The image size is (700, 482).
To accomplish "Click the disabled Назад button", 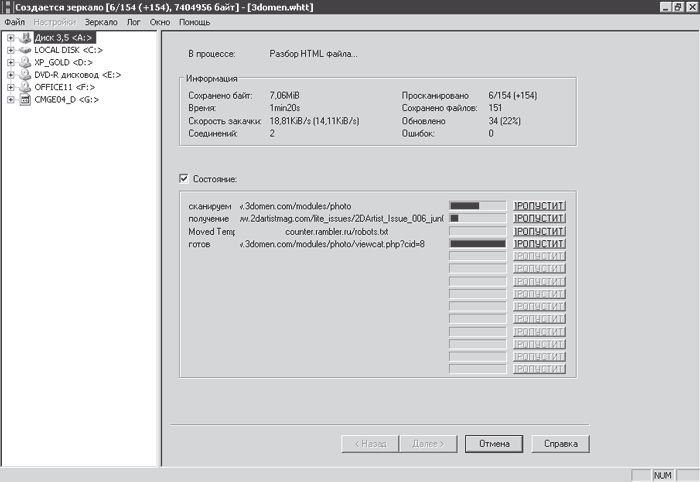I will pyautogui.click(x=370, y=444).
